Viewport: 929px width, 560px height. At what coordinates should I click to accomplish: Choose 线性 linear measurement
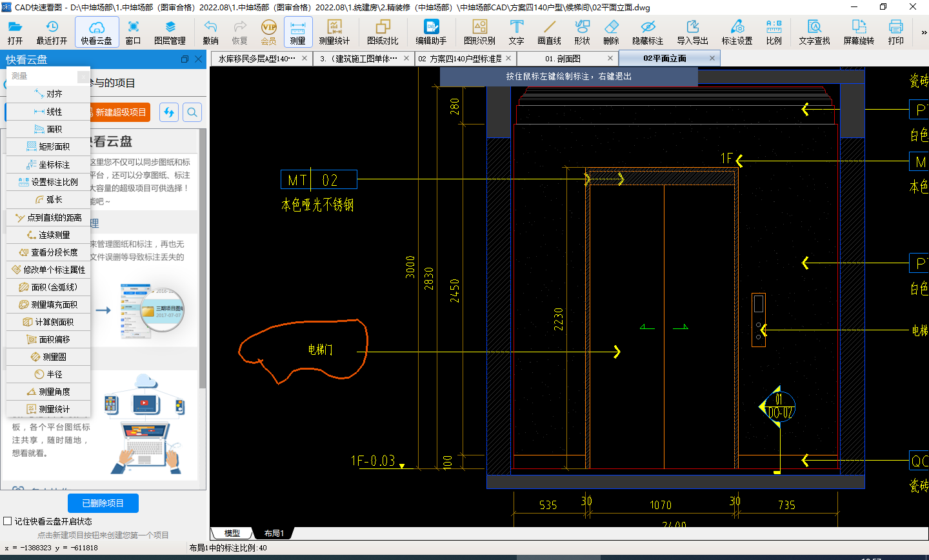(48, 112)
